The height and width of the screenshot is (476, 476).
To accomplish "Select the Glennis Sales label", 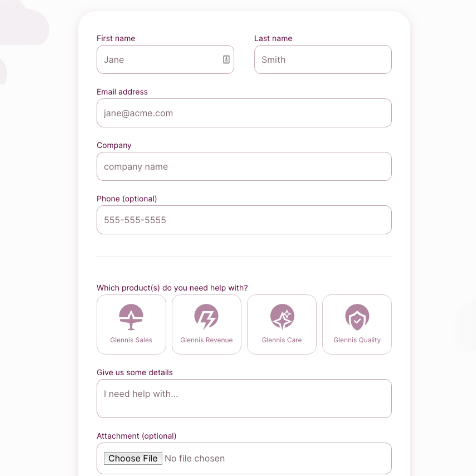I will [131, 340].
